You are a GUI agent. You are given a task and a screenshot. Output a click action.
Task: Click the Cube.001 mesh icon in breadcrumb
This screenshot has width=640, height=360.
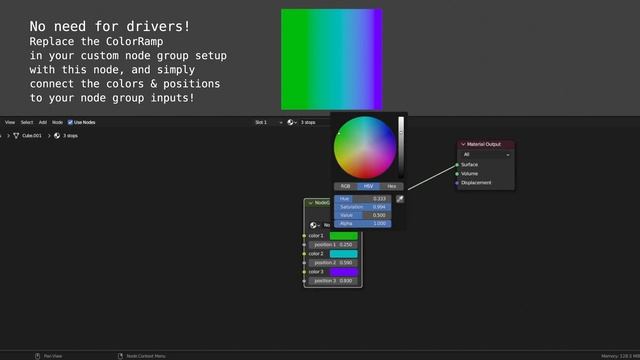pyautogui.click(x=16, y=136)
